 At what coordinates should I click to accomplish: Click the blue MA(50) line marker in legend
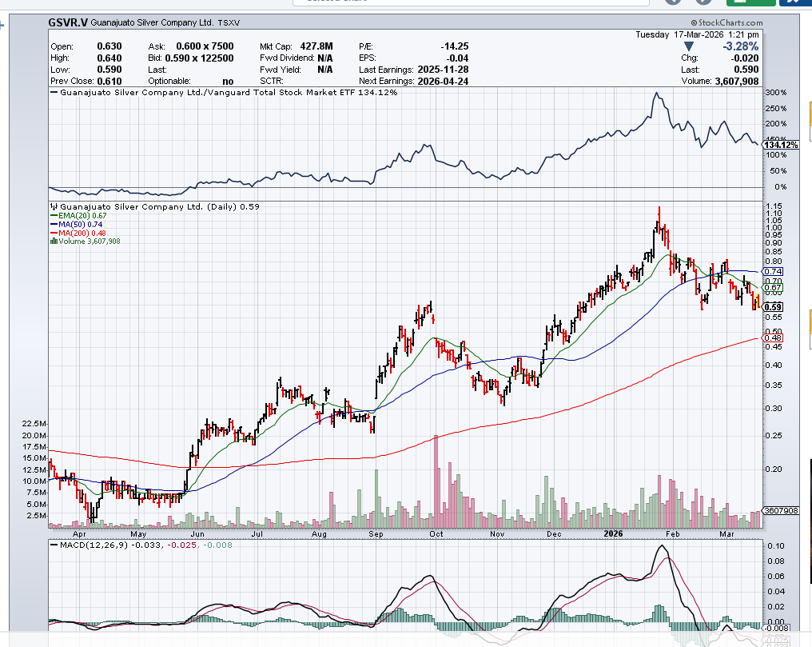click(x=54, y=224)
